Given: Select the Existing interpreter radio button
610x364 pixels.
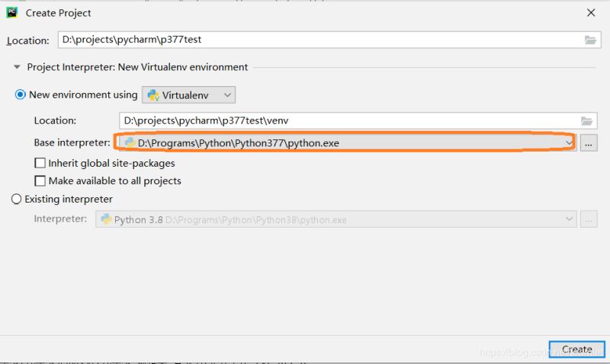Looking at the screenshot, I should 17,200.
